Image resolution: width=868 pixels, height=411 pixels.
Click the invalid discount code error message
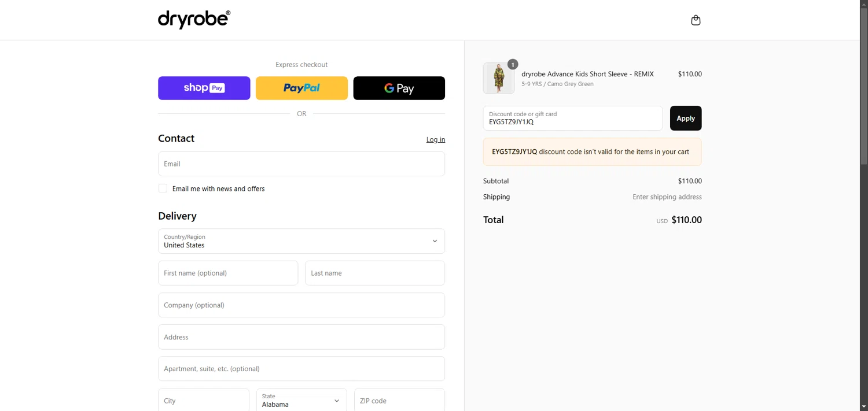coord(593,151)
